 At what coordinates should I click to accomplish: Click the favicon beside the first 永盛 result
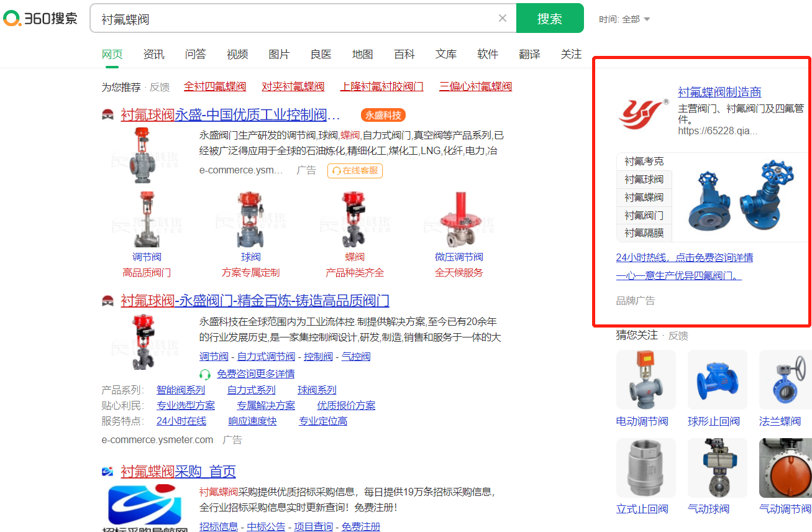pos(107,114)
